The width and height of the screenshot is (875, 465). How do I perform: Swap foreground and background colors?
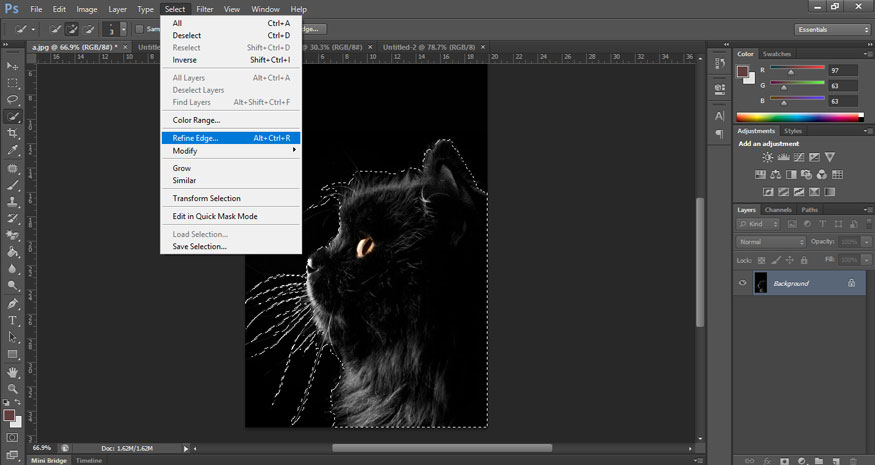(x=17, y=402)
